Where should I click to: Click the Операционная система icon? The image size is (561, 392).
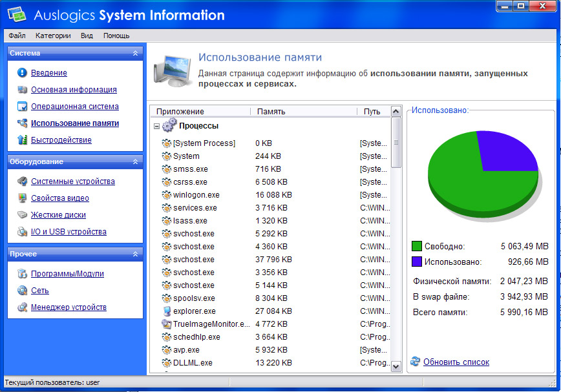click(x=22, y=106)
